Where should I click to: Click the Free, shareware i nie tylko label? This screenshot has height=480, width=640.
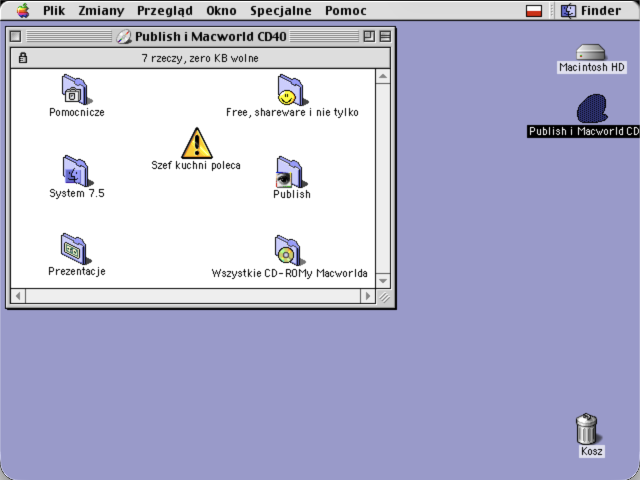[x=292, y=112]
